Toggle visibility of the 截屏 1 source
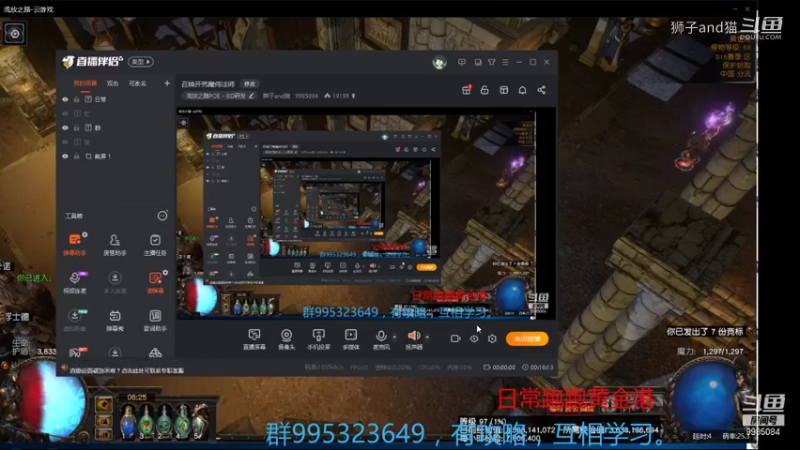The image size is (800, 450). tap(65, 157)
